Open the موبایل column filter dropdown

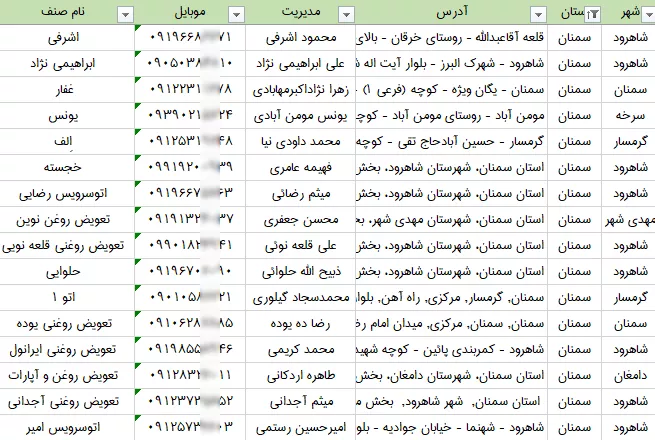click(236, 15)
